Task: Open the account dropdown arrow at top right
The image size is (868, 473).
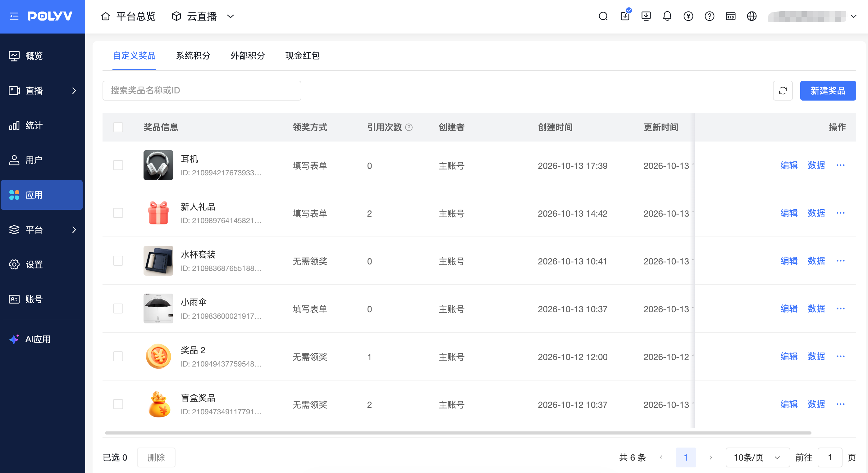Action: (854, 16)
